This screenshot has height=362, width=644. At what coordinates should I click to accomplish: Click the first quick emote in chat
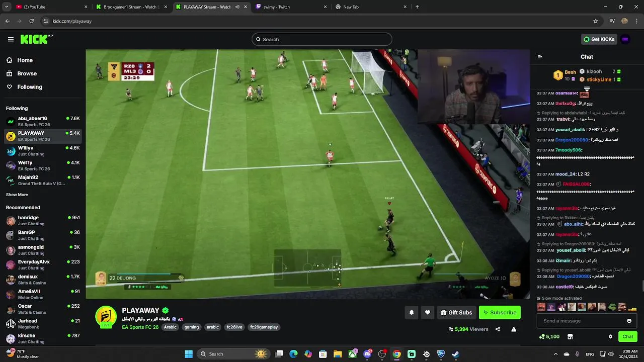pos(541,307)
